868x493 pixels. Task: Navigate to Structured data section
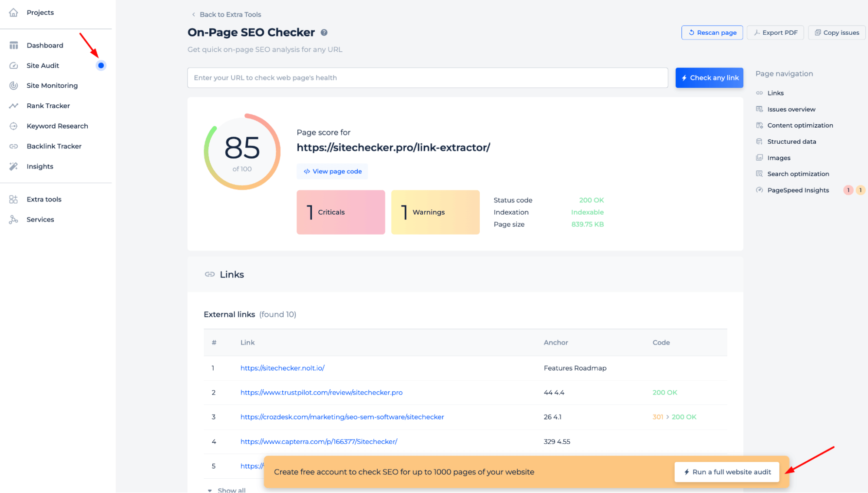[x=792, y=142]
